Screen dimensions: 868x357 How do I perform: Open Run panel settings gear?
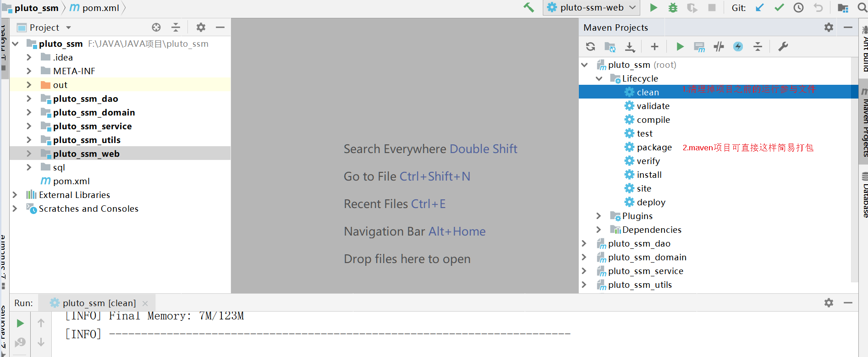(x=829, y=302)
